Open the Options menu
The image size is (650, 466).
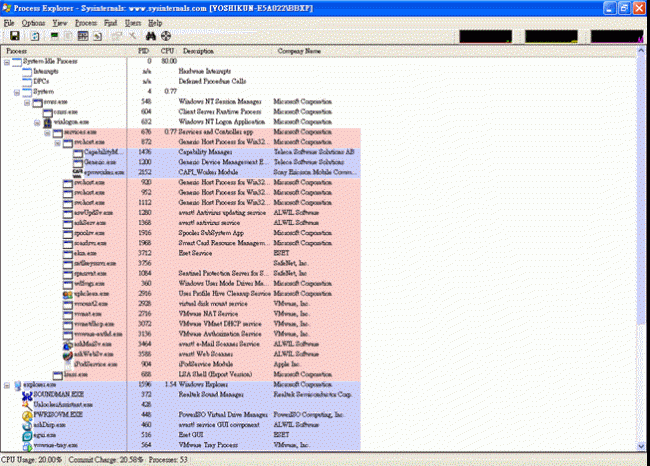(x=33, y=22)
